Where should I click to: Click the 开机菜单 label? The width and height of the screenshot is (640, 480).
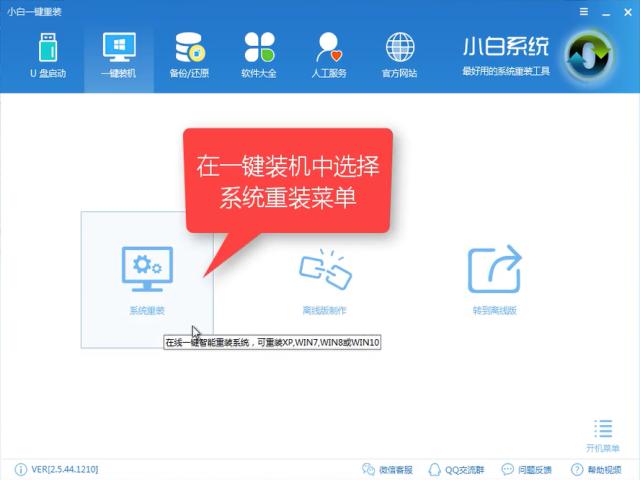click(603, 448)
